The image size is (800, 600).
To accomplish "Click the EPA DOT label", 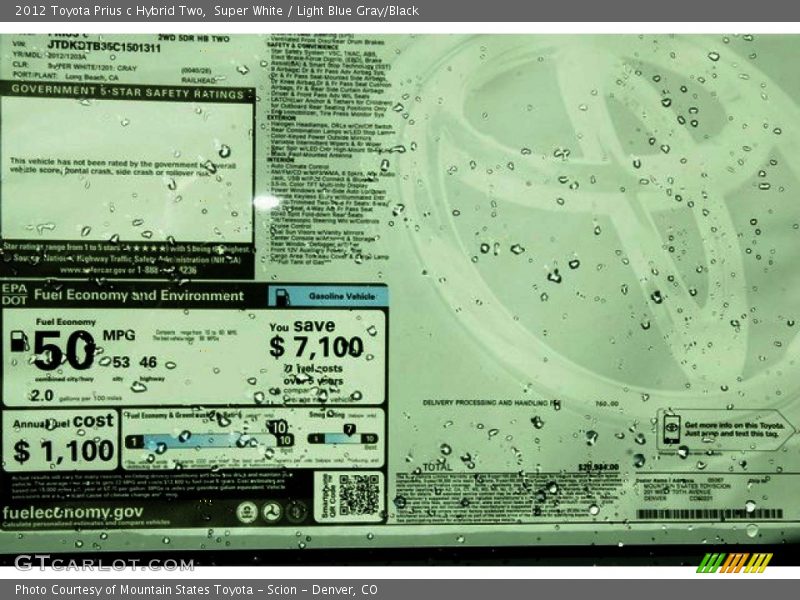I will click(14, 294).
